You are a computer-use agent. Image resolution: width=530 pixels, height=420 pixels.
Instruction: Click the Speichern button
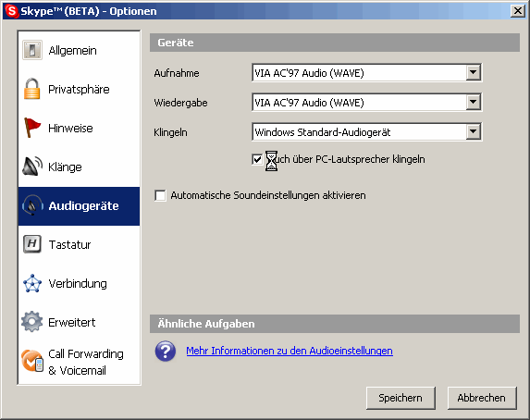(x=401, y=398)
